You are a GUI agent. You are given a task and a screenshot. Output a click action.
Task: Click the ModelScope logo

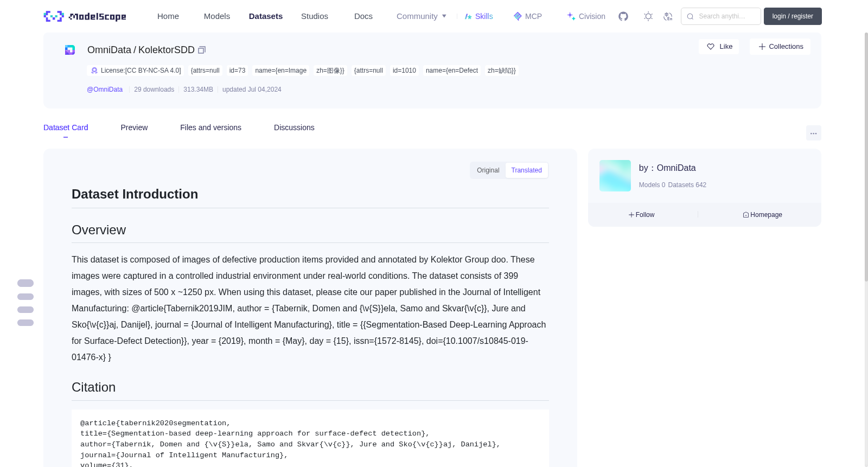[x=85, y=16]
